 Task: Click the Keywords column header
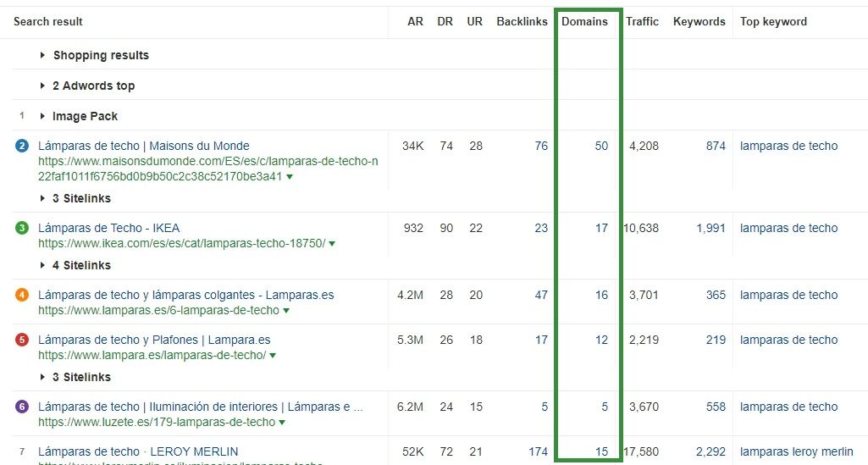pyautogui.click(x=699, y=21)
